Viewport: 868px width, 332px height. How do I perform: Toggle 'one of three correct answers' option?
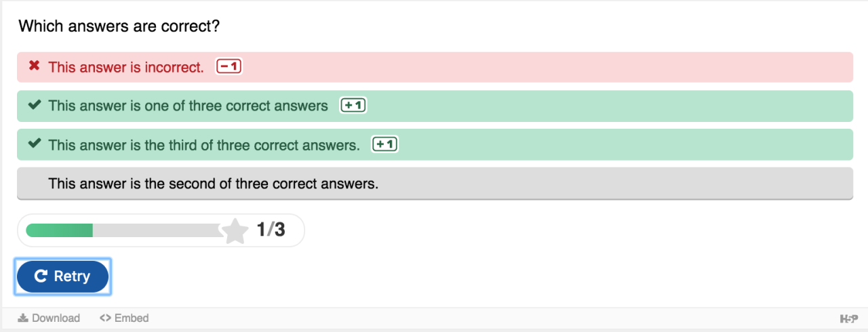(188, 106)
